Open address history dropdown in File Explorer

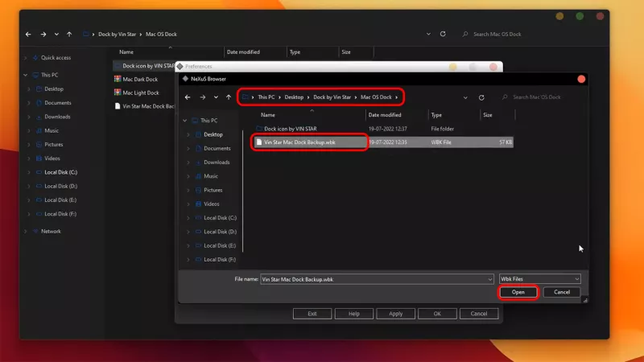pyautogui.click(x=428, y=35)
